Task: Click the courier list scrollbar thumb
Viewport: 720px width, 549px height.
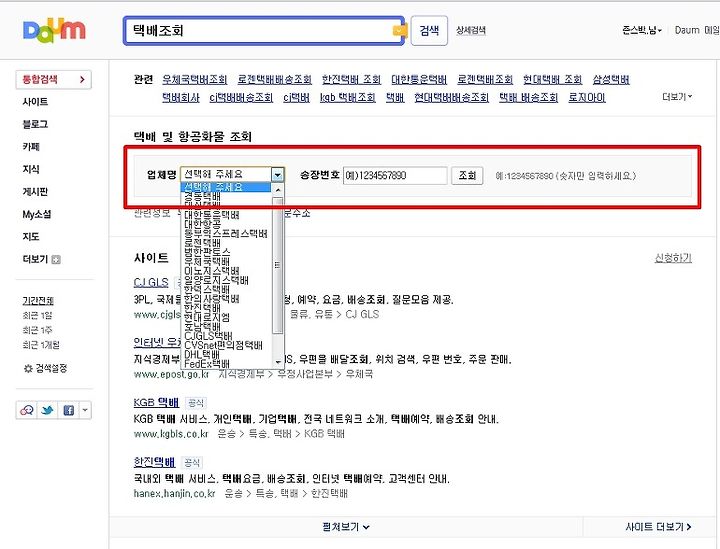Action: [x=278, y=265]
